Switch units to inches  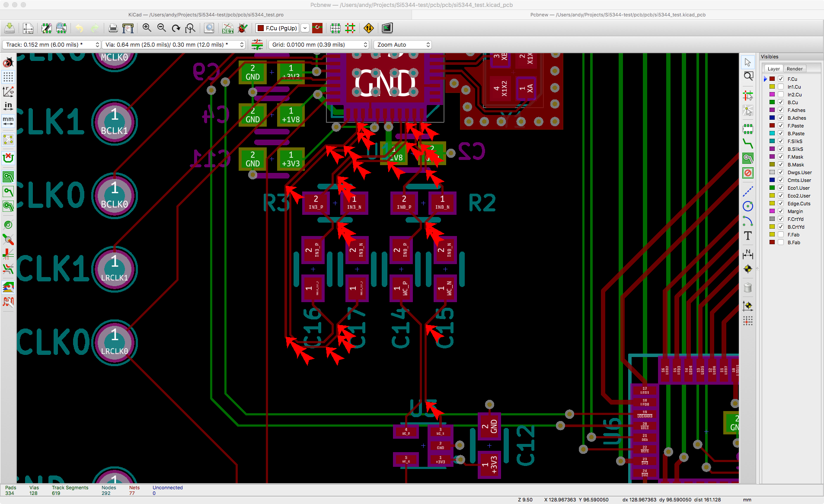pos(8,106)
